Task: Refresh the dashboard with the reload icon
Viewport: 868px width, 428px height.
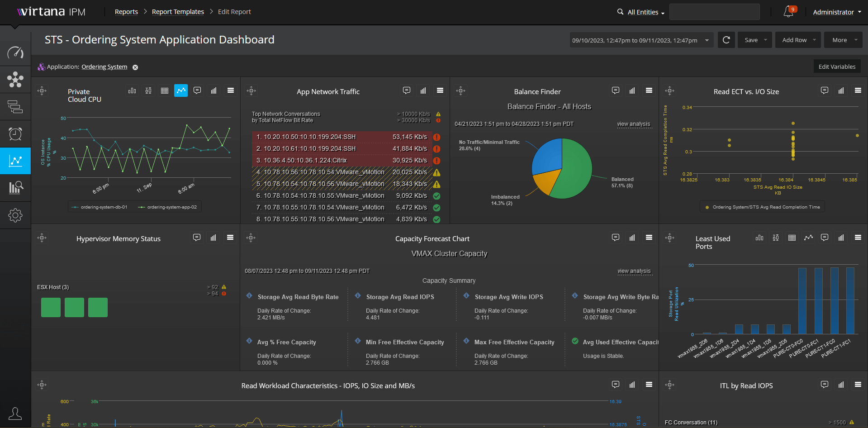Action: (726, 40)
